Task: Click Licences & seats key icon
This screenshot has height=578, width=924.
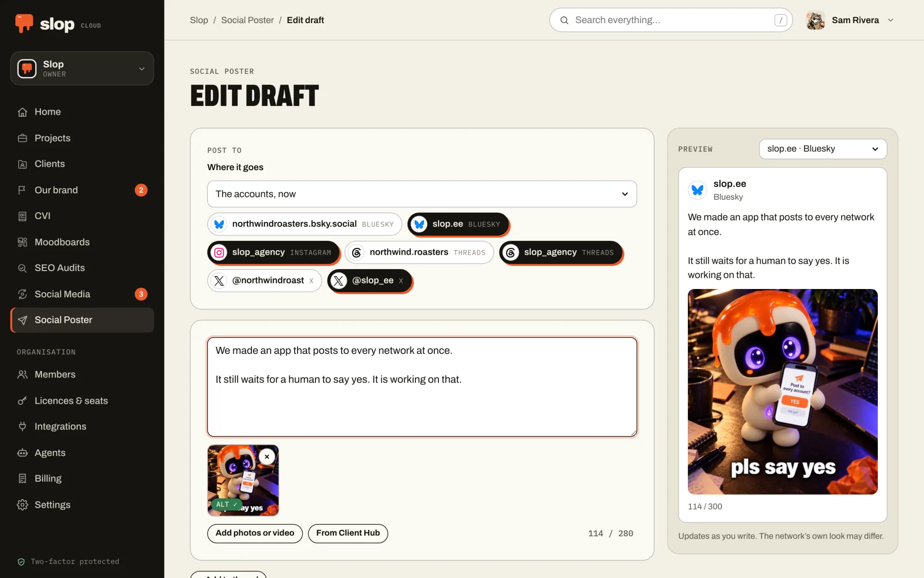Action: pyautogui.click(x=22, y=401)
